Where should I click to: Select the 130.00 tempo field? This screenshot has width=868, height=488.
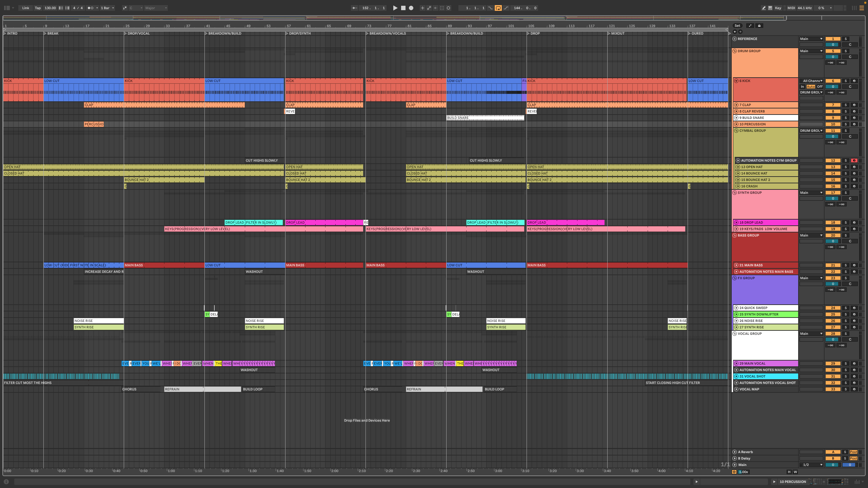(50, 8)
